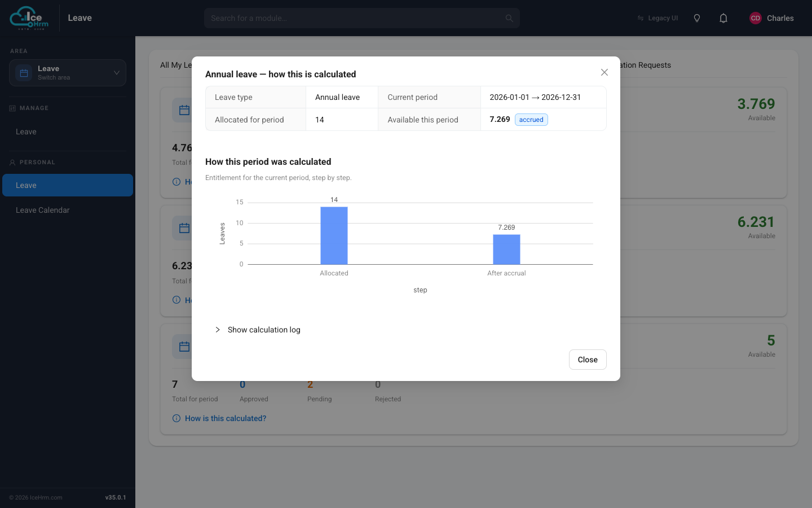Open the Charles user avatar

click(756, 18)
